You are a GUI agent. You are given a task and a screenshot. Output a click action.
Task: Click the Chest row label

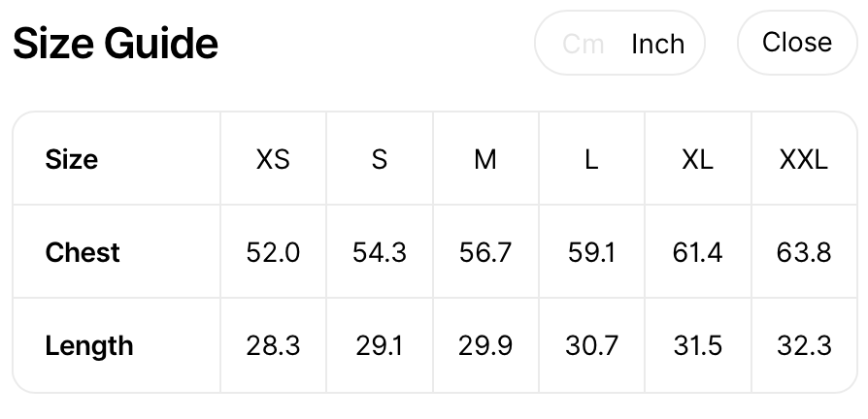[x=83, y=252]
